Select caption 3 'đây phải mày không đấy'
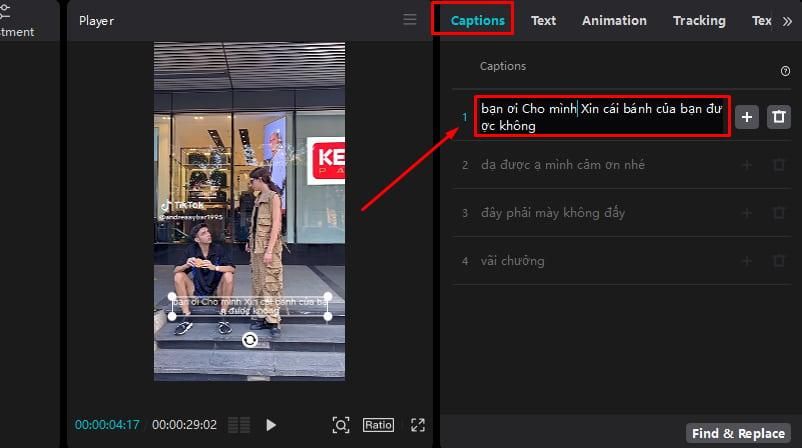802x448 pixels. pos(553,213)
